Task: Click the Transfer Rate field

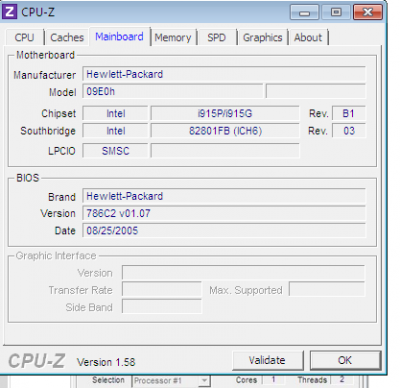Action: coord(162,289)
